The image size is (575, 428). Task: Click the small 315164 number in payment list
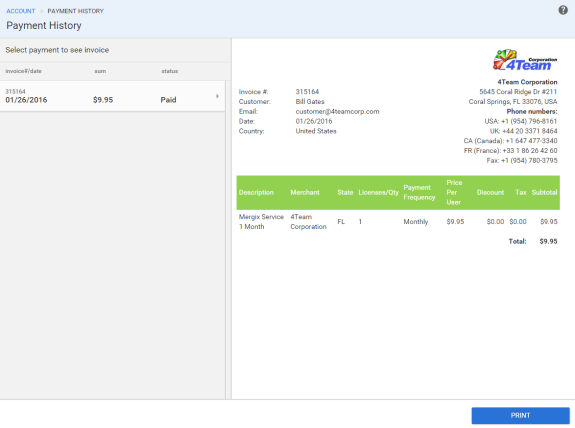[x=15, y=91]
